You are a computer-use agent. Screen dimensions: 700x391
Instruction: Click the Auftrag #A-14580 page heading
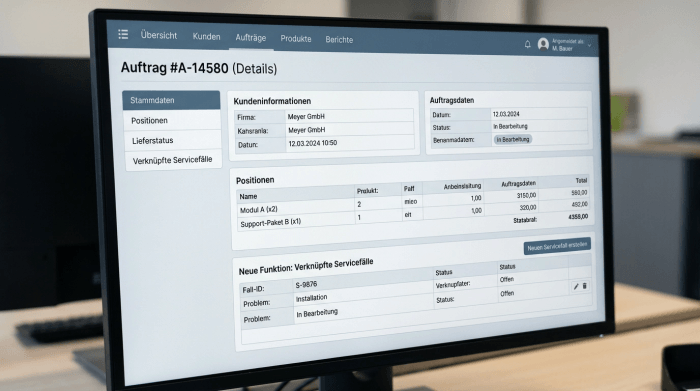pos(199,68)
